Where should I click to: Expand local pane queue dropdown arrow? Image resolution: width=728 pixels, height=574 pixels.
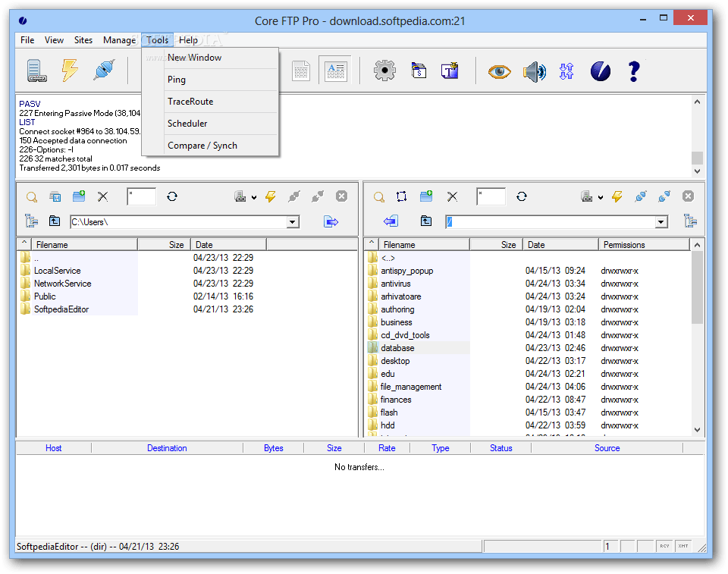click(254, 197)
